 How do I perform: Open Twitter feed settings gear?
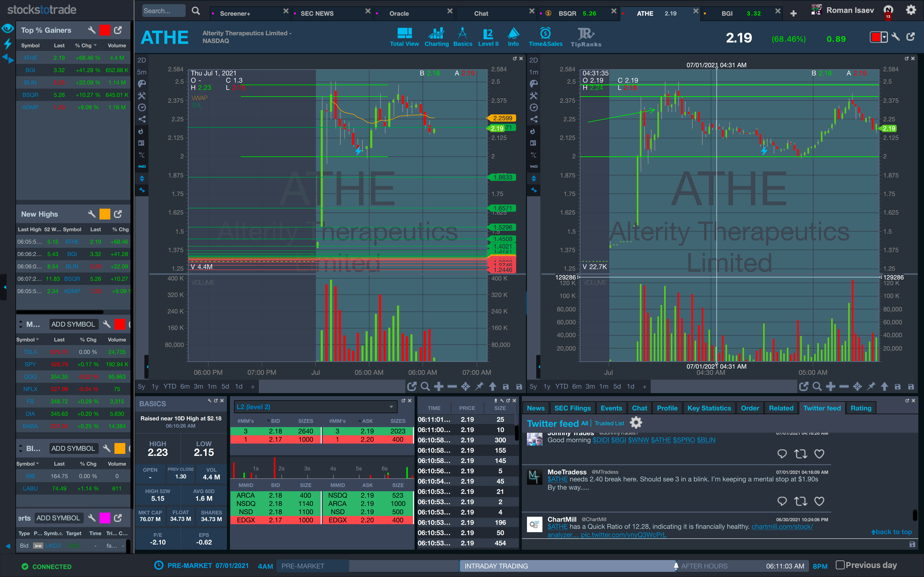[x=636, y=423]
